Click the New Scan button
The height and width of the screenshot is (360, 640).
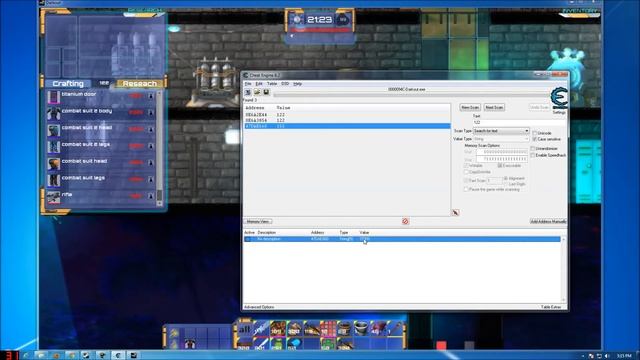[470, 107]
